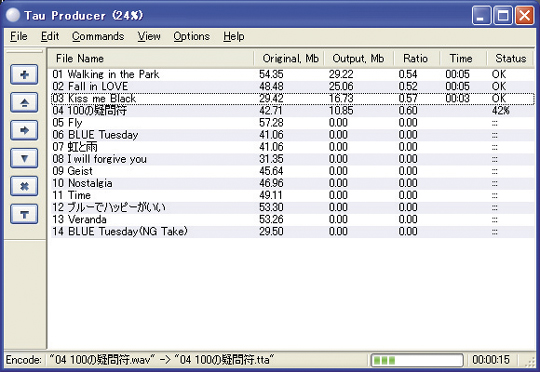Select row 11 Time
The height and width of the screenshot is (372, 540).
point(293,195)
